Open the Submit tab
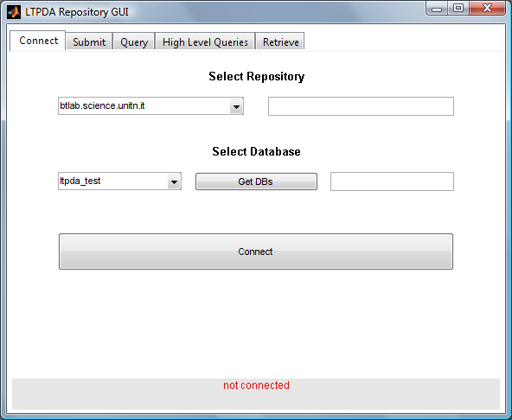 (x=89, y=41)
